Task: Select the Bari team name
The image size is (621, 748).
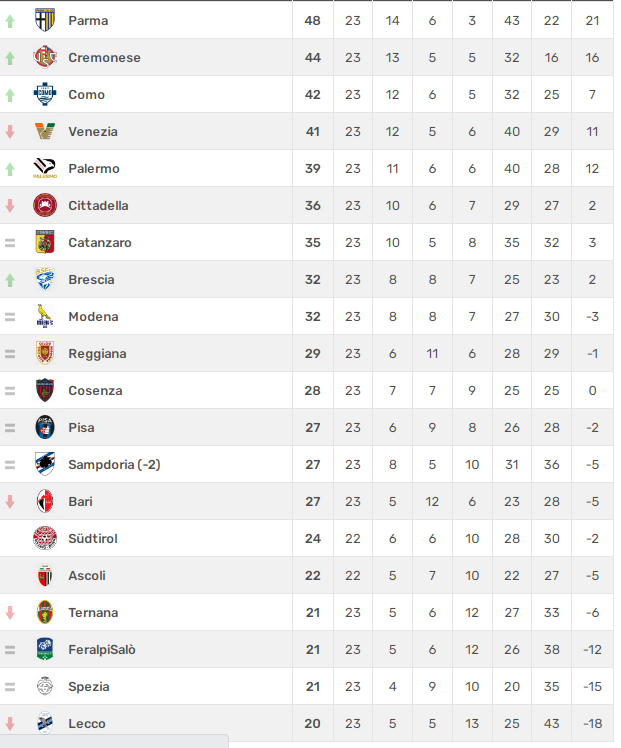Action: (x=80, y=502)
